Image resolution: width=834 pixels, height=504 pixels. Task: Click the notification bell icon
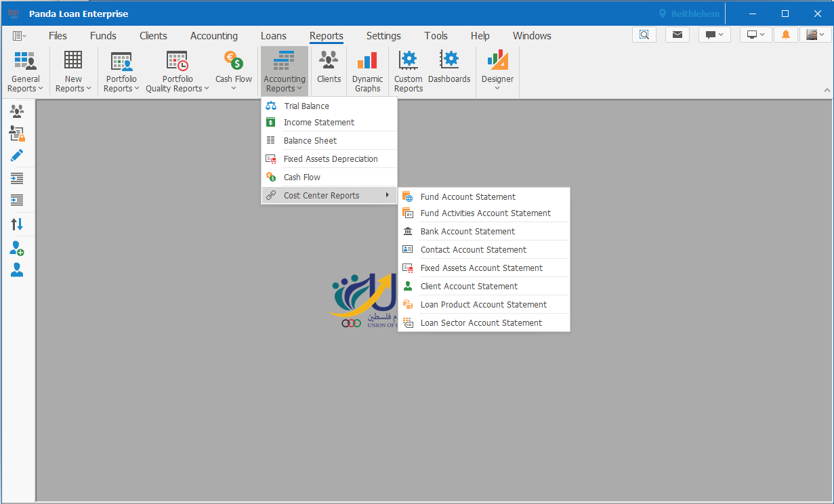786,35
